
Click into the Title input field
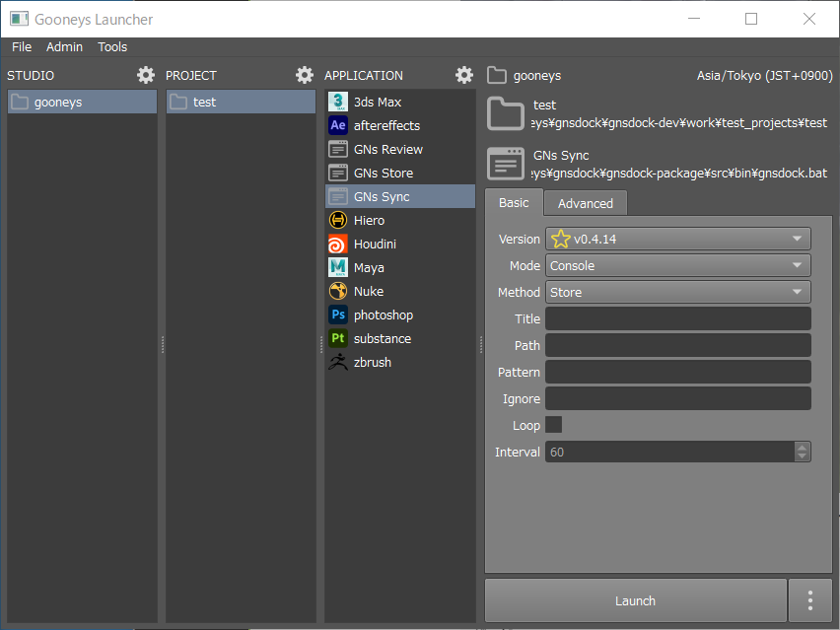(x=677, y=318)
